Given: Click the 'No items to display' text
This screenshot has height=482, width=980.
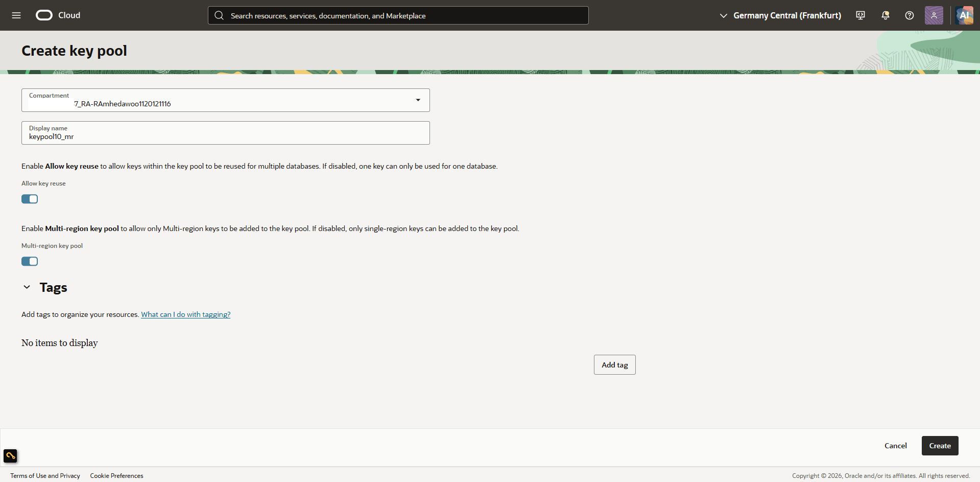Looking at the screenshot, I should click(x=60, y=343).
